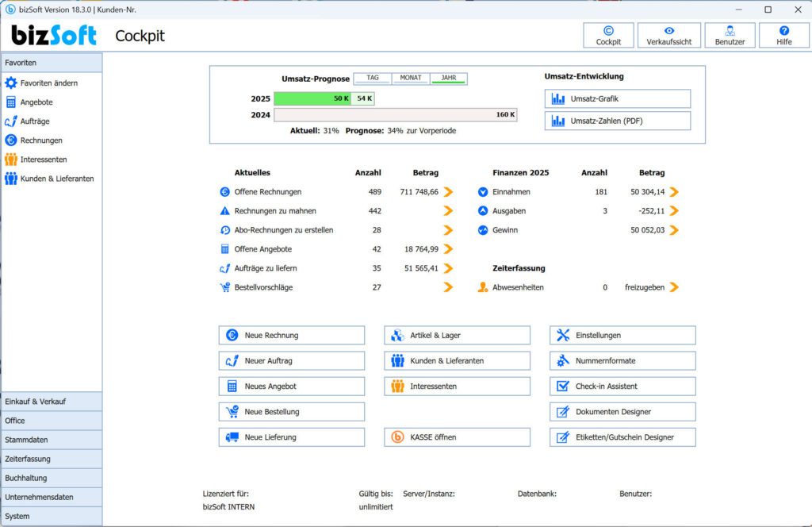Click the Offene Angebote calculator icon
Screen dimensions: 812x527
[224, 249]
